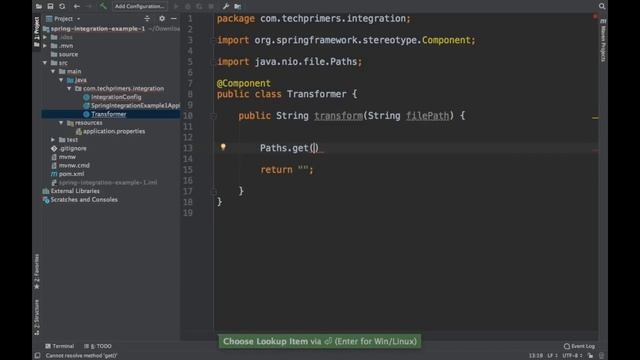The image size is (640, 360).
Task: Click the red error indicator atop editor
Action: point(595,17)
